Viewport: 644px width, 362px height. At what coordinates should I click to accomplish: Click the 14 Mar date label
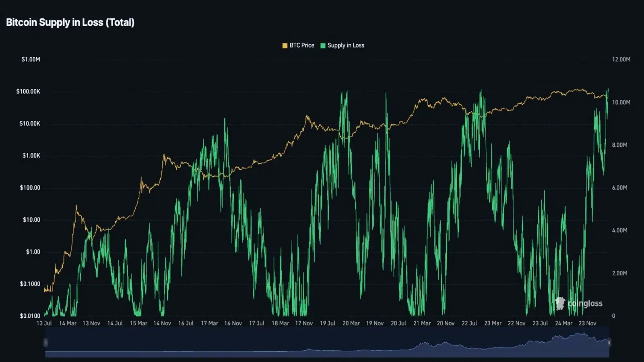[x=68, y=323]
